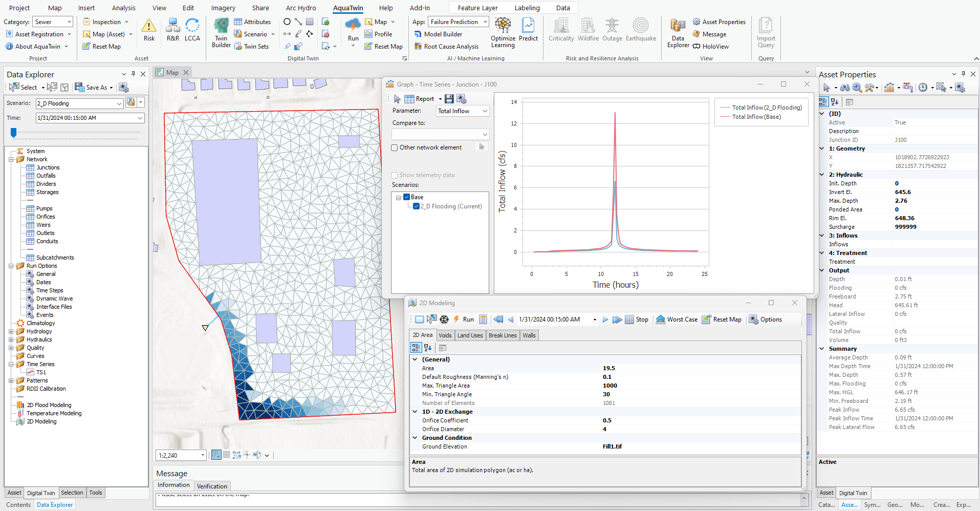Enable Other network element checkbox
Viewport: 980px width, 511px height.
pos(395,148)
